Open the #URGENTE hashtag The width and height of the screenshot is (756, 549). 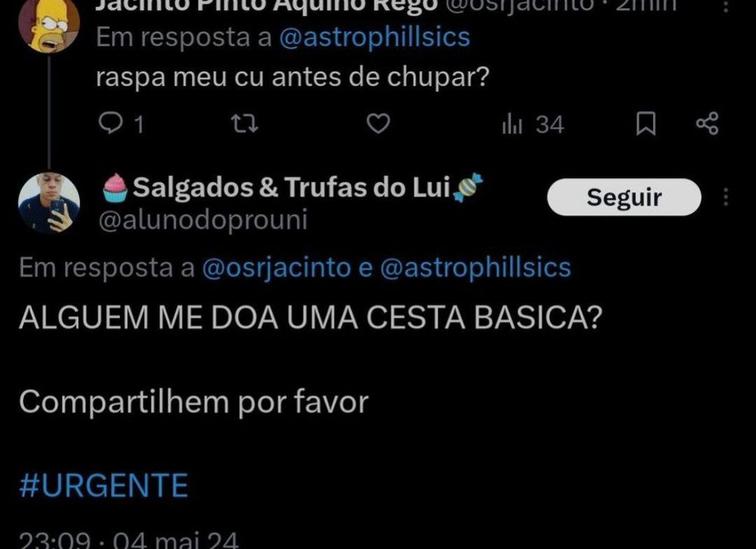click(x=104, y=485)
